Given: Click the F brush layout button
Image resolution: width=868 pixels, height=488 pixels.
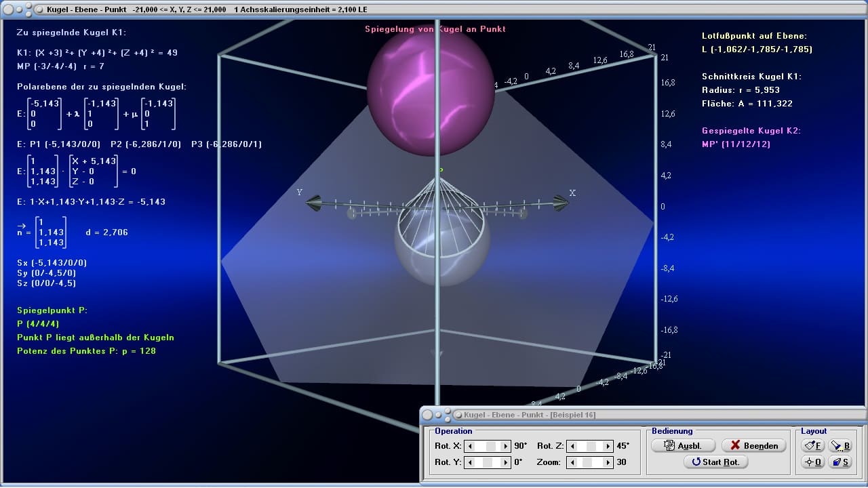Looking at the screenshot, I should [x=812, y=445].
